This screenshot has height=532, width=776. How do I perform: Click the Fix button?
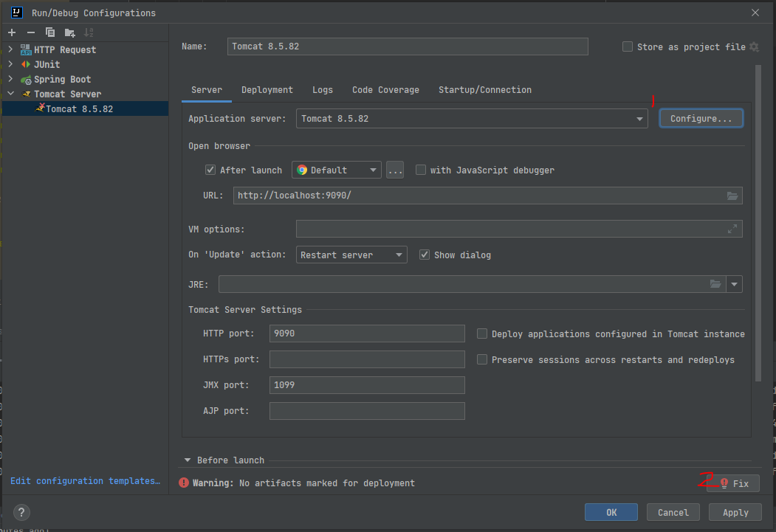coord(733,483)
